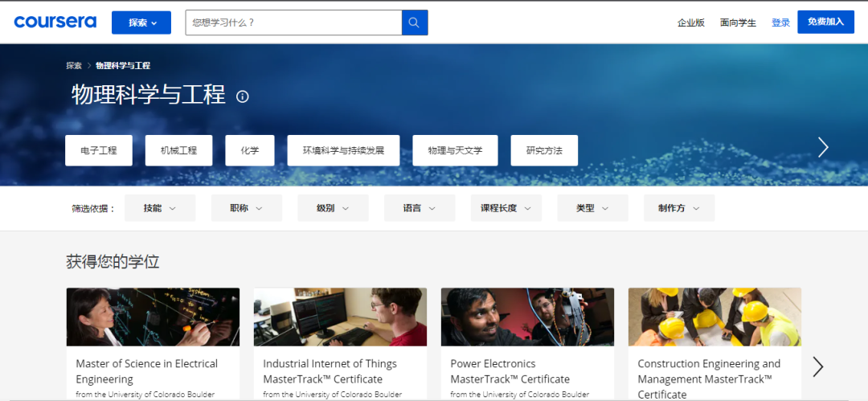The height and width of the screenshot is (401, 868).
Task: Expand the 技能 filter dropdown
Action: pyautogui.click(x=160, y=208)
